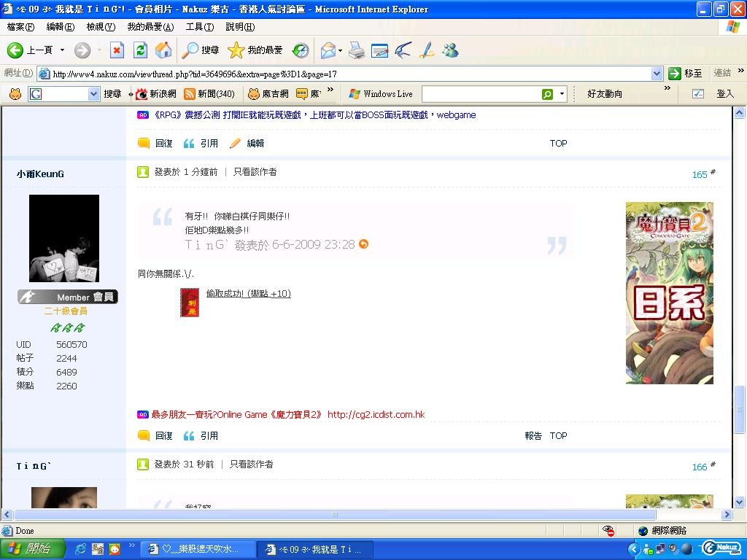Image resolution: width=747 pixels, height=560 pixels.
Task: Open the Mail toolbar icon
Action: tap(328, 50)
